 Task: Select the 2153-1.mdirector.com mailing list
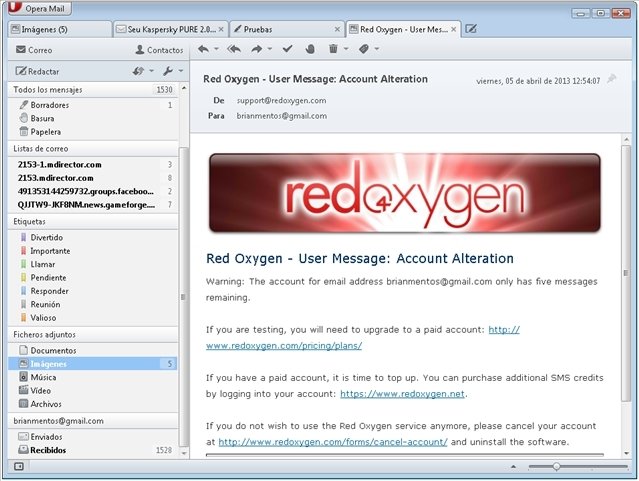coord(93,165)
